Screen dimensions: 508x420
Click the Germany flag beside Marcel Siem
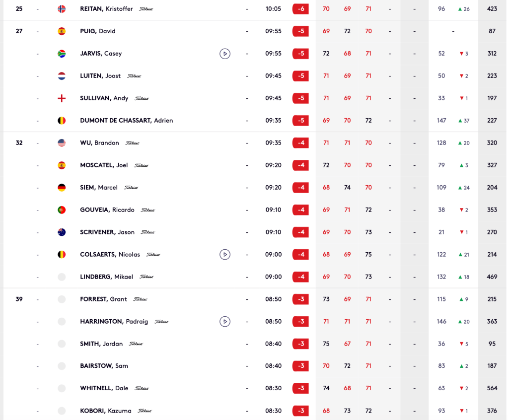coord(62,188)
